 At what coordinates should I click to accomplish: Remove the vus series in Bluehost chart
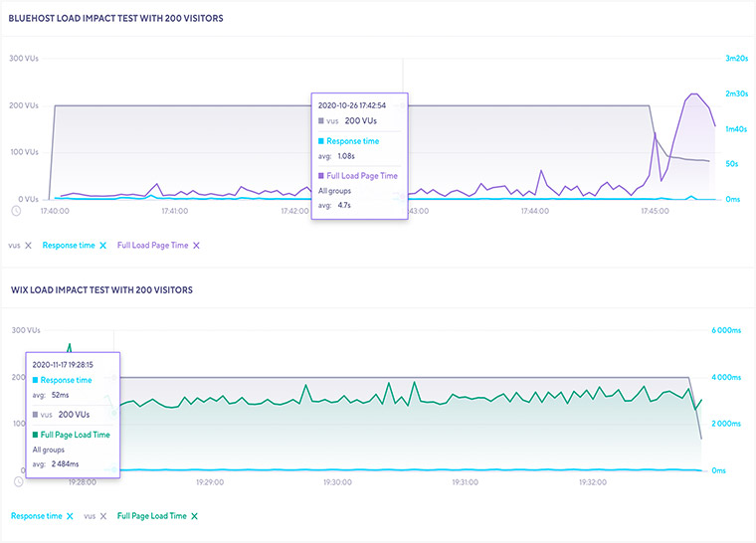click(x=28, y=246)
